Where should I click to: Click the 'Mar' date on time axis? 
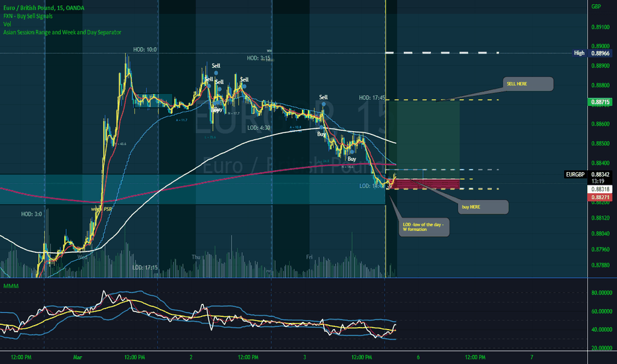click(77, 357)
